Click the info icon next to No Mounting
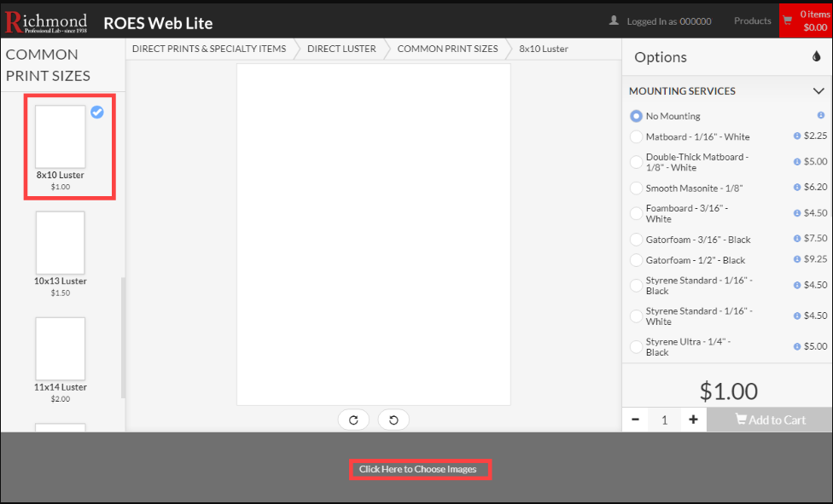 click(821, 115)
